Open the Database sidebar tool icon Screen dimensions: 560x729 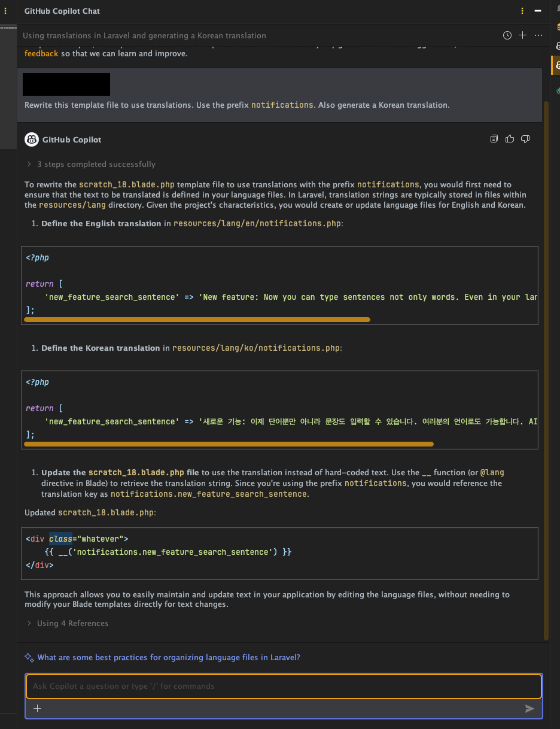557,26
